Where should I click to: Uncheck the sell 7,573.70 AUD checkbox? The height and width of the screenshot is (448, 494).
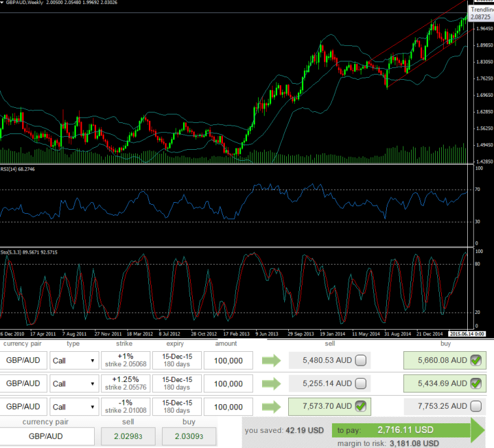click(x=360, y=407)
